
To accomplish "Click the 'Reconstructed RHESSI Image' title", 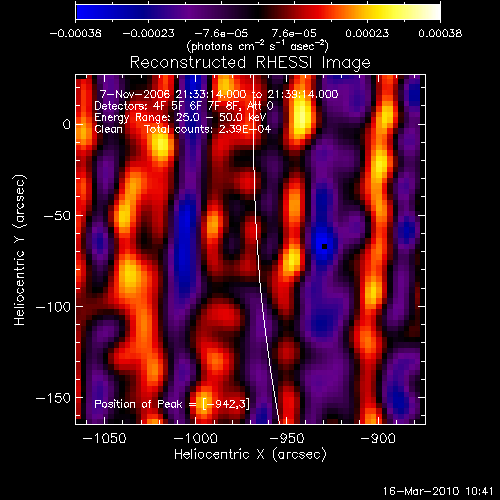I will pyautogui.click(x=250, y=63).
